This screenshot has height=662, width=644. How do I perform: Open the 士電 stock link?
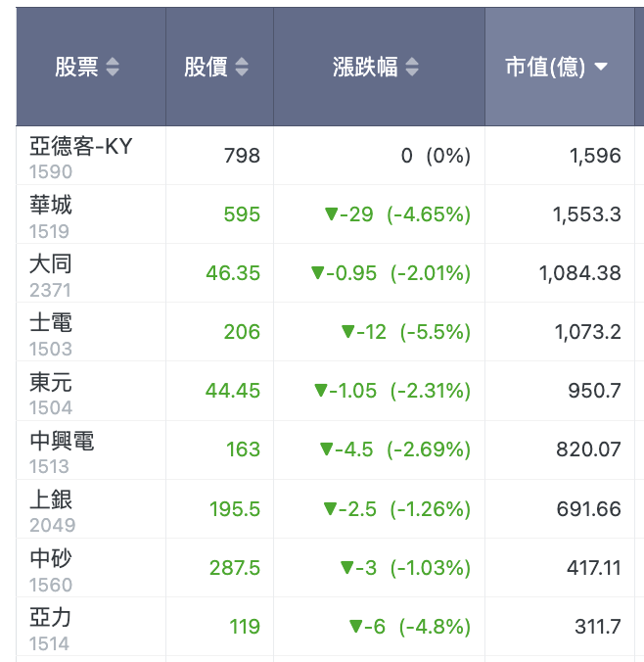(x=51, y=322)
